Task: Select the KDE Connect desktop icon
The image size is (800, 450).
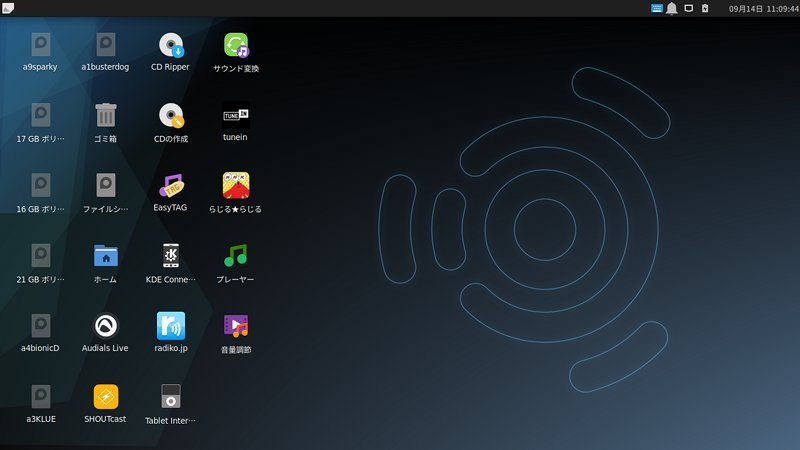Action: pyautogui.click(x=171, y=256)
